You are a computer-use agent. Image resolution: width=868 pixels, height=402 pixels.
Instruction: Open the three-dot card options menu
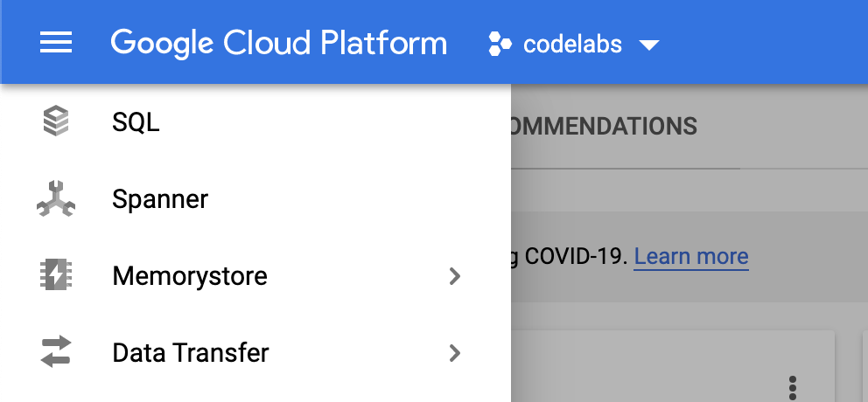pos(793,386)
